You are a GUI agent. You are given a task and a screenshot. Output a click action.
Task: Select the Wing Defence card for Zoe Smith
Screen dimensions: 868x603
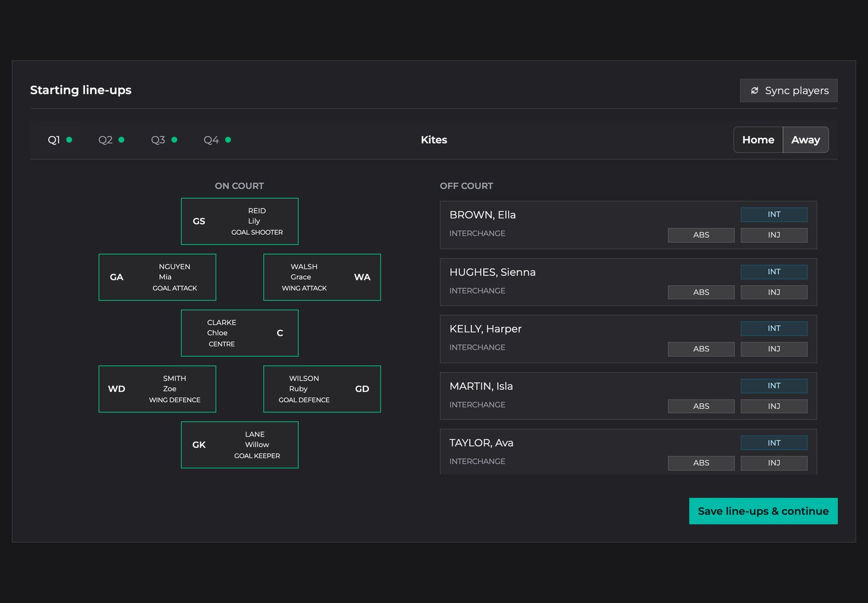[157, 389]
